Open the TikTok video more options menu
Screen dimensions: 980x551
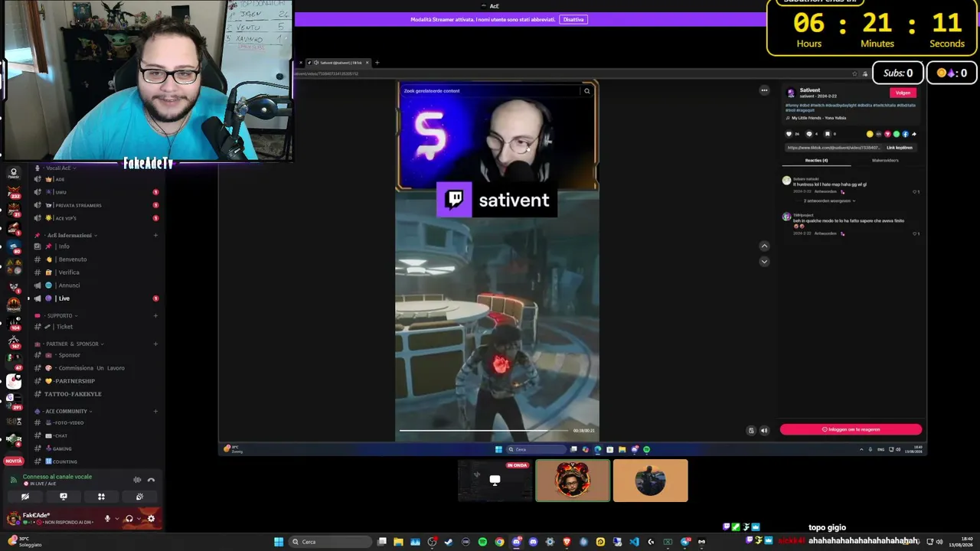point(764,90)
